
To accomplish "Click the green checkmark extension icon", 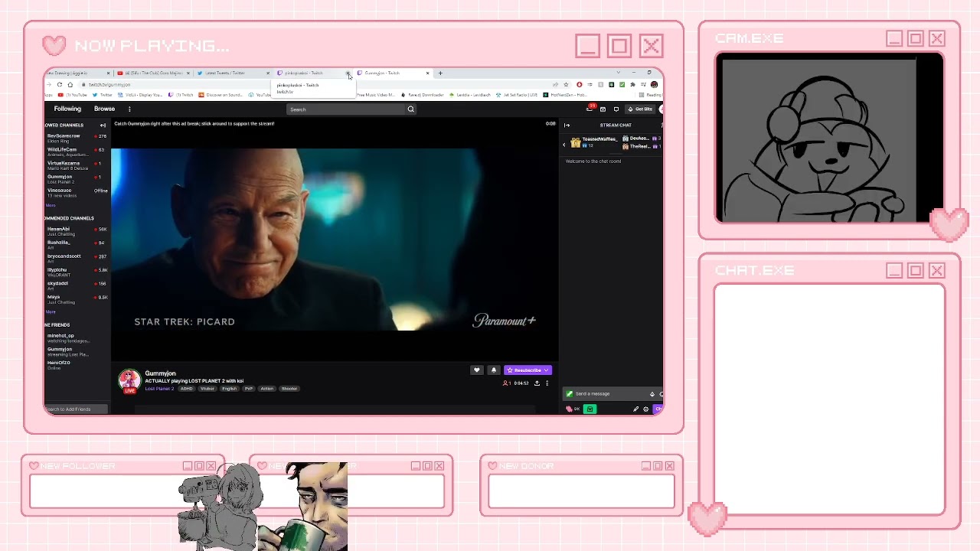I will (622, 84).
